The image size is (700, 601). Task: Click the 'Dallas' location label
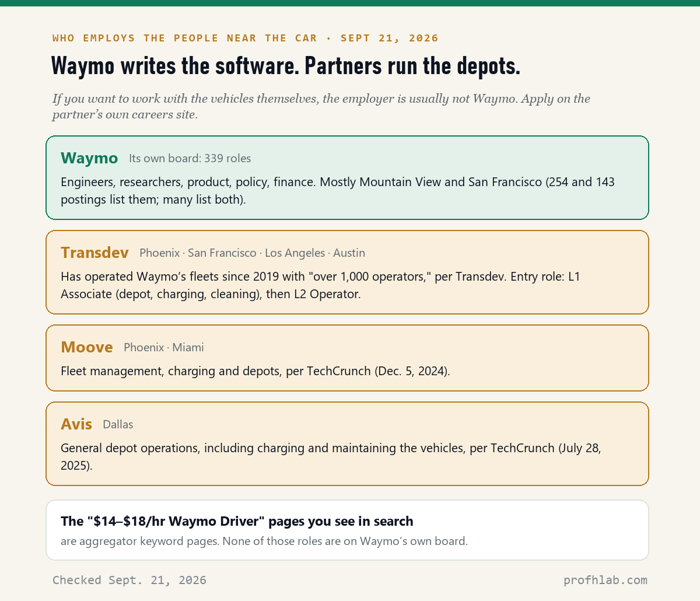click(118, 425)
